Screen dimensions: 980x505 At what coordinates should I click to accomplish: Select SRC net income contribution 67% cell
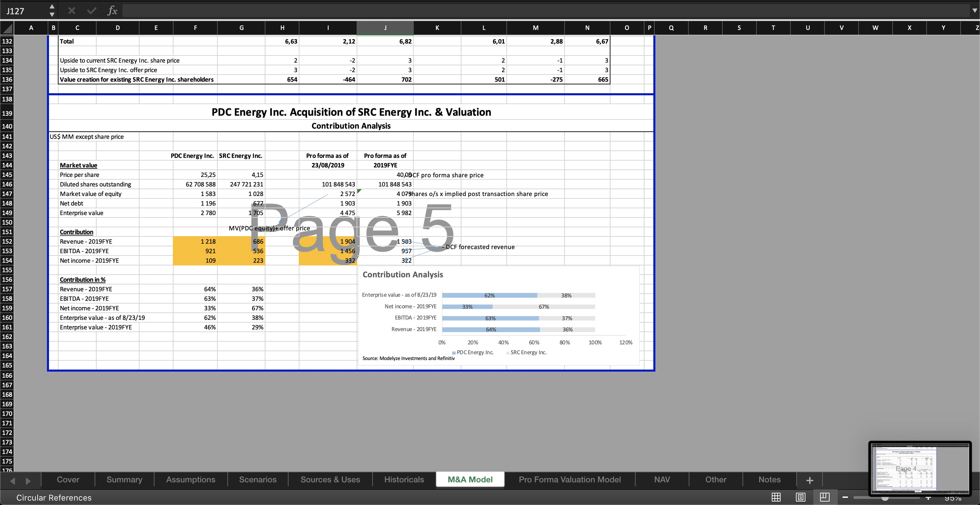pos(241,308)
